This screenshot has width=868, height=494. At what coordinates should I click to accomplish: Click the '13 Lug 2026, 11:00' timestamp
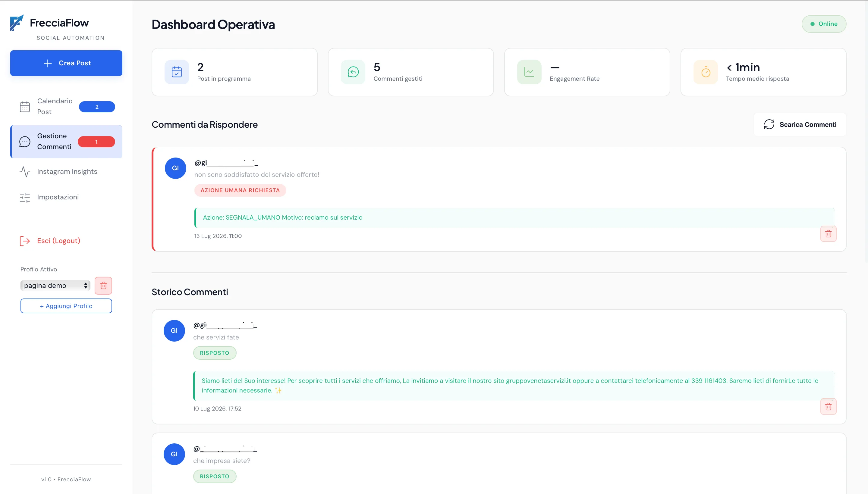[218, 236]
